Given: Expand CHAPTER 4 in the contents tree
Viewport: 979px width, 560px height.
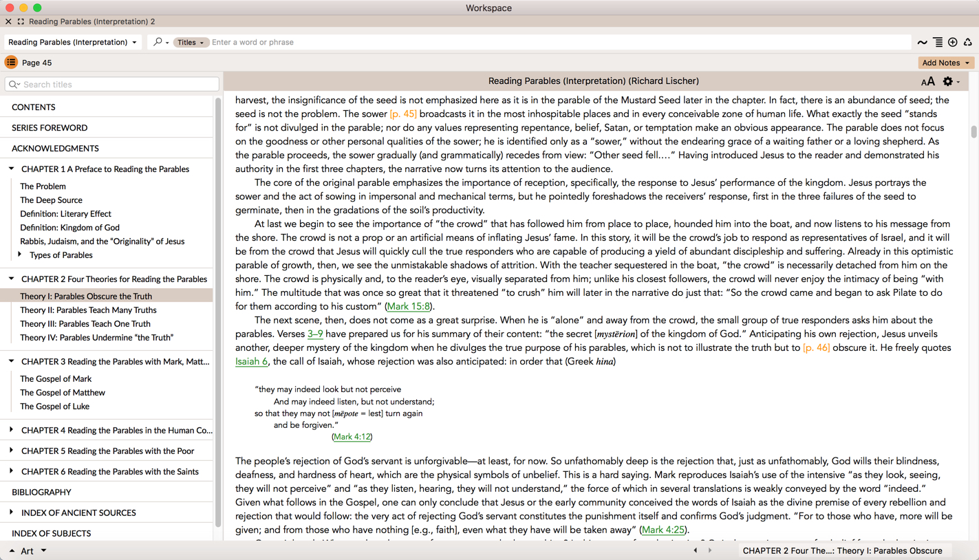Looking at the screenshot, I should 12,430.
